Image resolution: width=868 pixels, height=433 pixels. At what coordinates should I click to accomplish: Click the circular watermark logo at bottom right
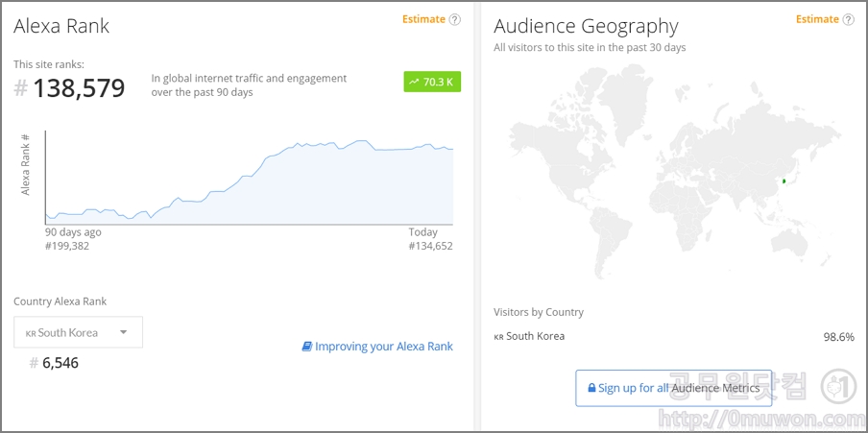[x=838, y=386]
